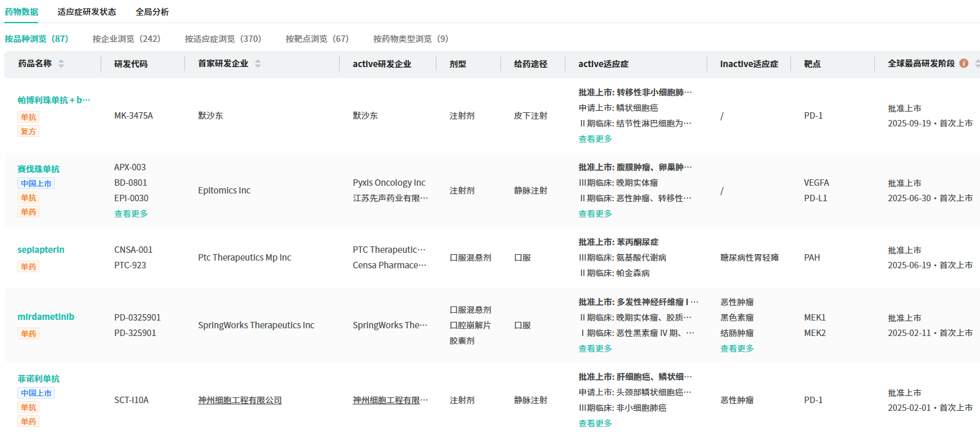The width and height of the screenshot is (980, 436).
Task: Click sort arrows next to 全球最高研发阶段
Action: click(977, 64)
